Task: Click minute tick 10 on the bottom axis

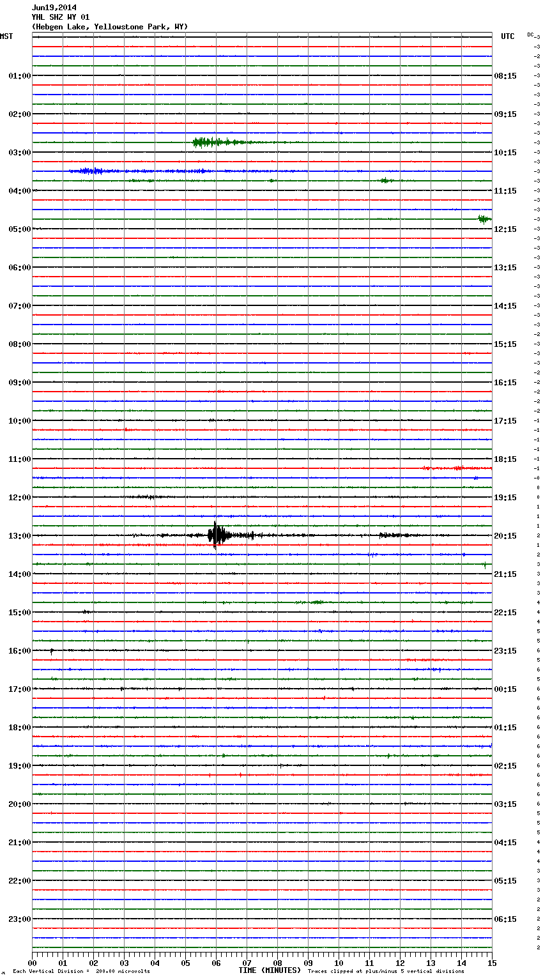Action: point(339,963)
